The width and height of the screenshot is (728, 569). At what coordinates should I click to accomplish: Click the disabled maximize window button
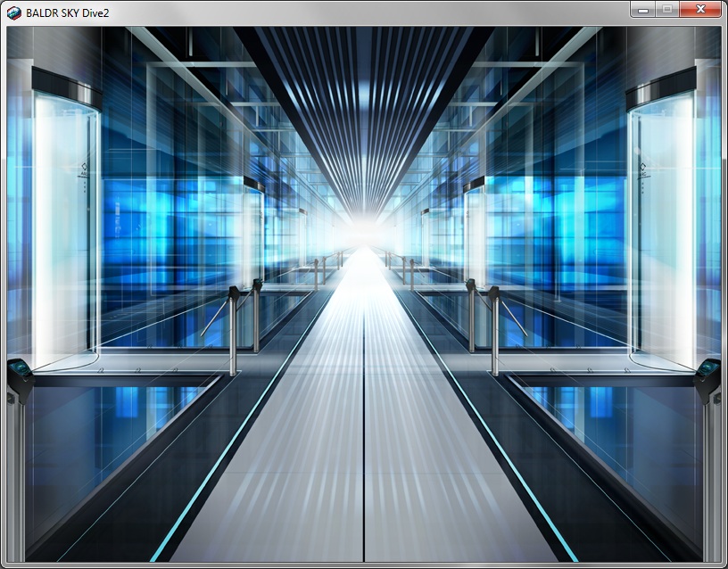pyautogui.click(x=667, y=10)
